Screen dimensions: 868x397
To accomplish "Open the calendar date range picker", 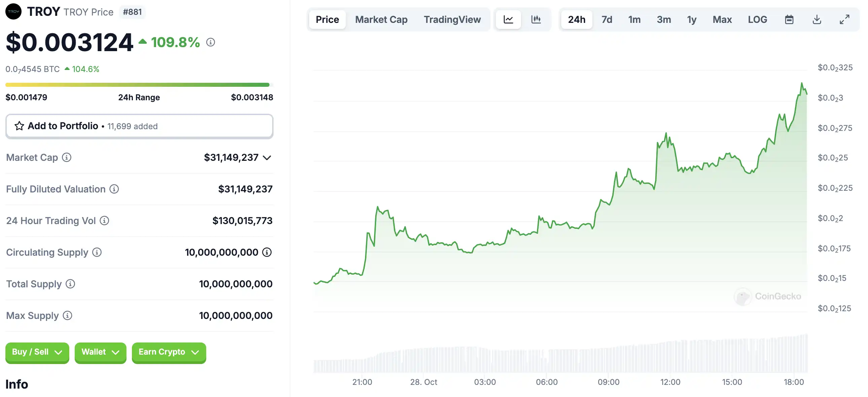I will (789, 20).
